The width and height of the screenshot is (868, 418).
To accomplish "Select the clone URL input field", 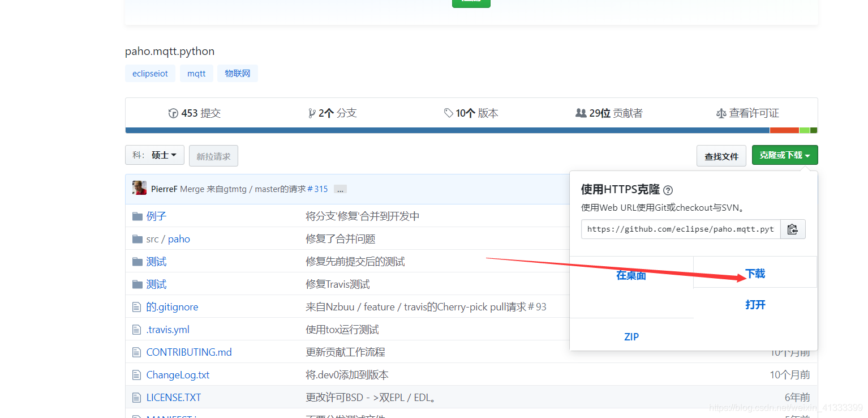I will [x=681, y=229].
